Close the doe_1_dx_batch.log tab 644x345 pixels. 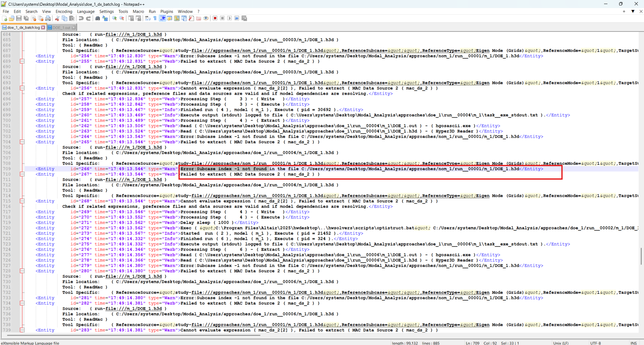pos(43,28)
